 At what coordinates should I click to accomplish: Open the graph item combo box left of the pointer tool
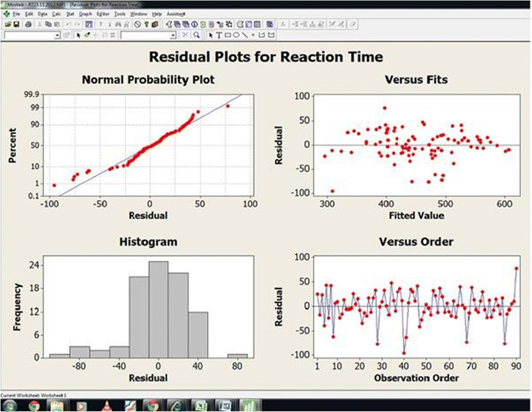pos(32,35)
